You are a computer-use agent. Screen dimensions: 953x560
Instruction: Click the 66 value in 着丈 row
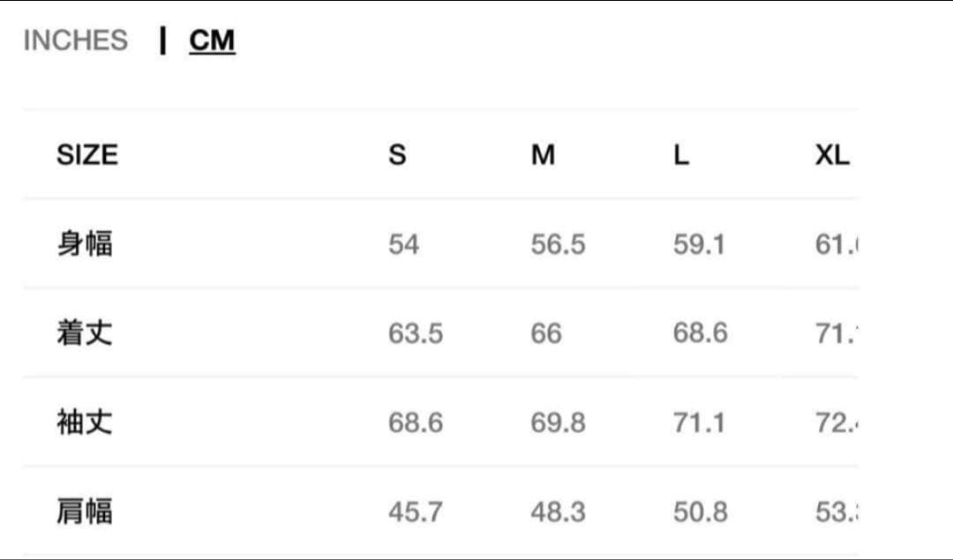[546, 334]
